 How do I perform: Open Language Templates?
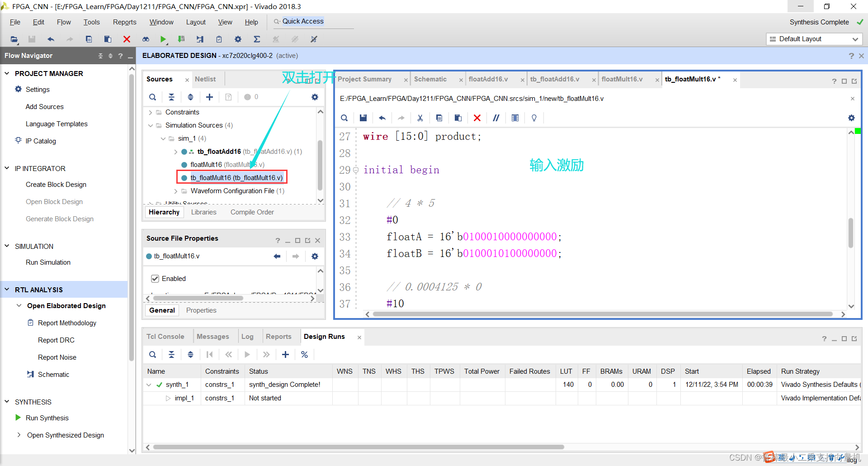(x=57, y=124)
